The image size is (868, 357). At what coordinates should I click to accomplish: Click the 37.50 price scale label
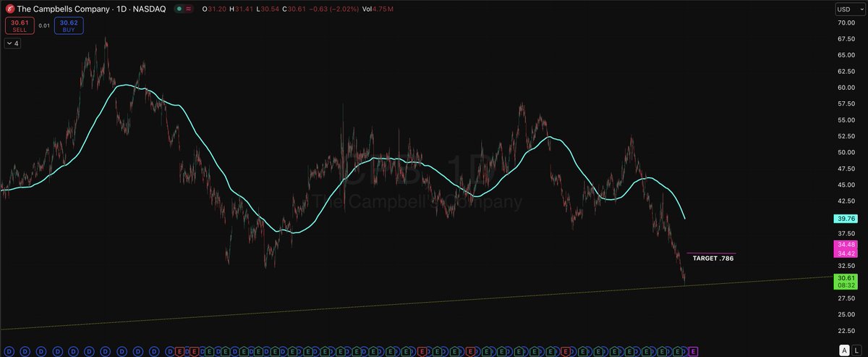pyautogui.click(x=848, y=233)
